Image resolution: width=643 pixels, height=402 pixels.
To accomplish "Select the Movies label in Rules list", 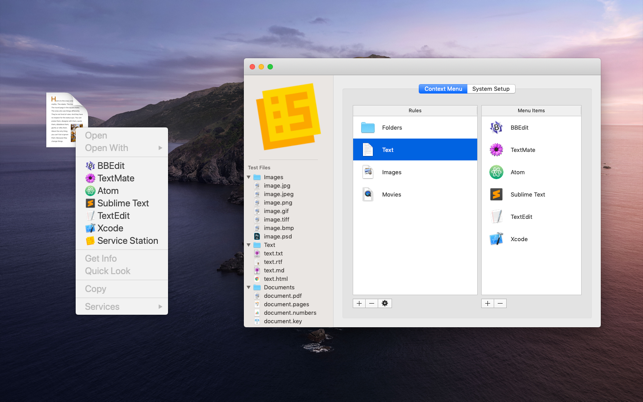I will (x=391, y=194).
